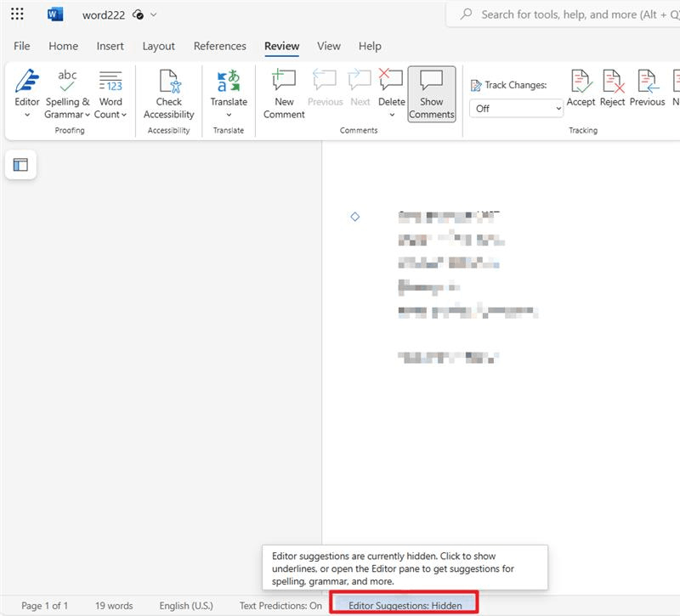
Task: Switch to the Insert tab
Action: click(110, 46)
